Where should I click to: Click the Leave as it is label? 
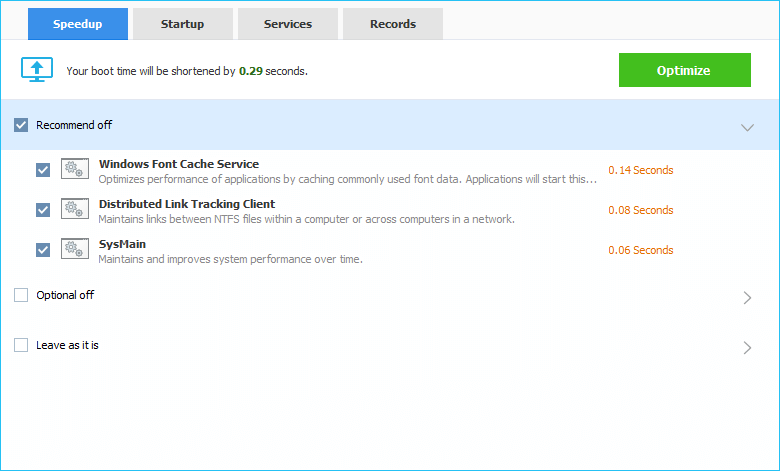tap(67, 345)
